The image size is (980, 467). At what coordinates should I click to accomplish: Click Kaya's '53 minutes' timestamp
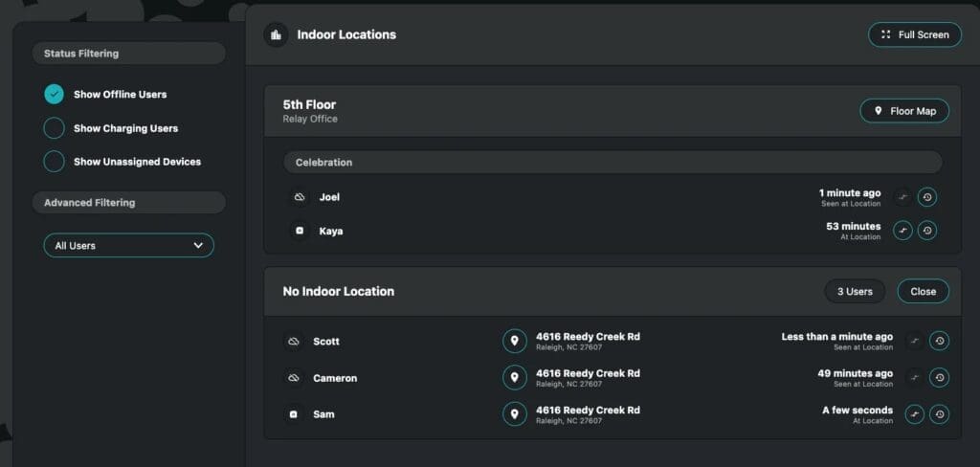coord(853,226)
